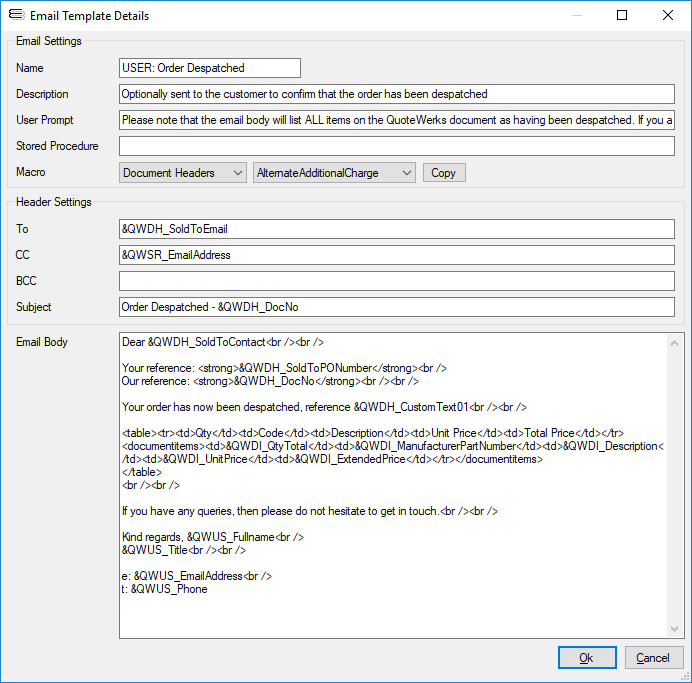
Task: Select the User Prompt input field
Action: click(x=397, y=120)
